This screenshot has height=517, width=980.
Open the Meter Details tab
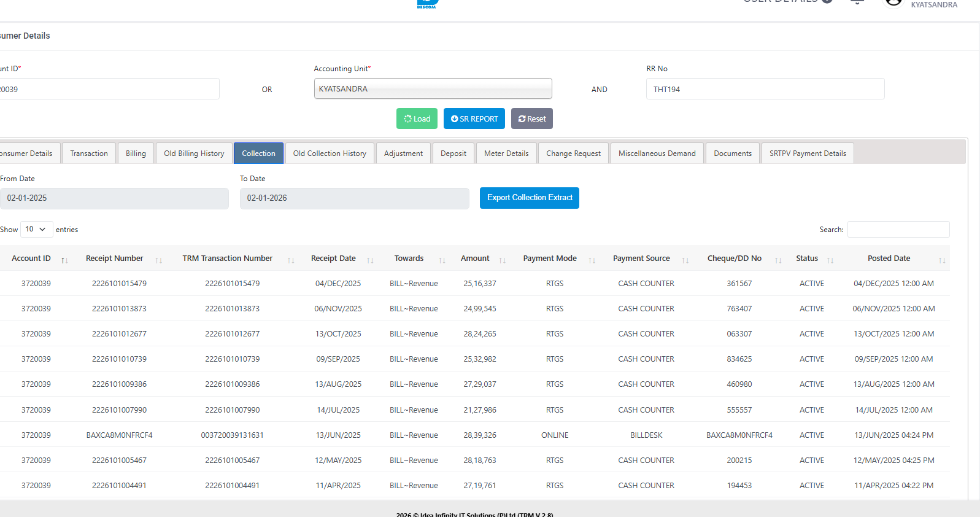tap(506, 154)
